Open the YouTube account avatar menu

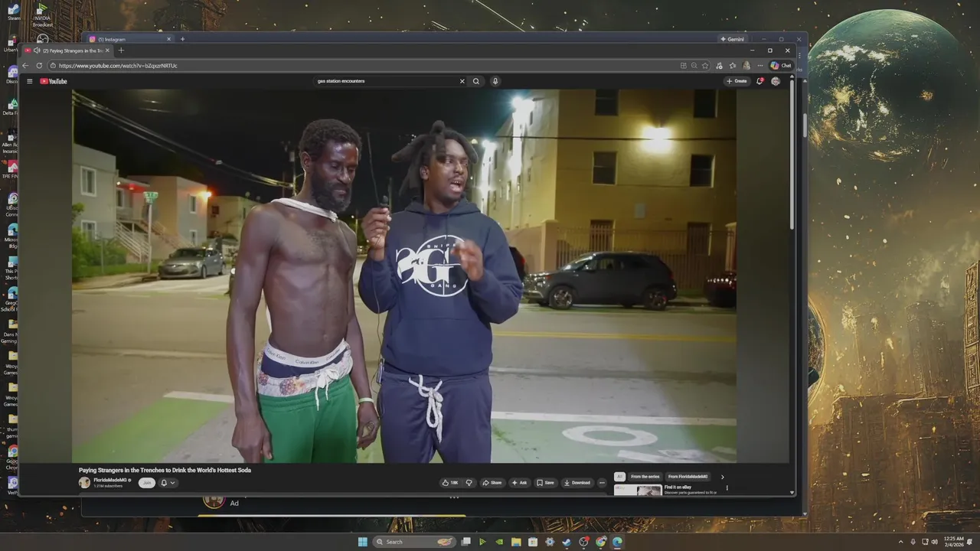[776, 81]
